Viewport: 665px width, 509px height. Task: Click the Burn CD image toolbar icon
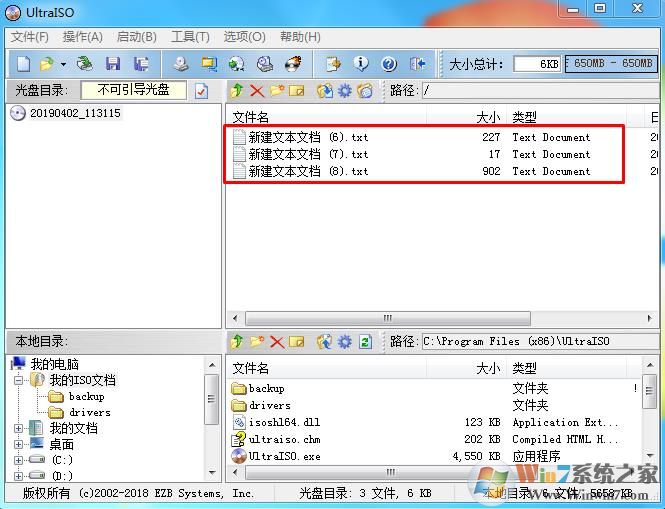293,64
